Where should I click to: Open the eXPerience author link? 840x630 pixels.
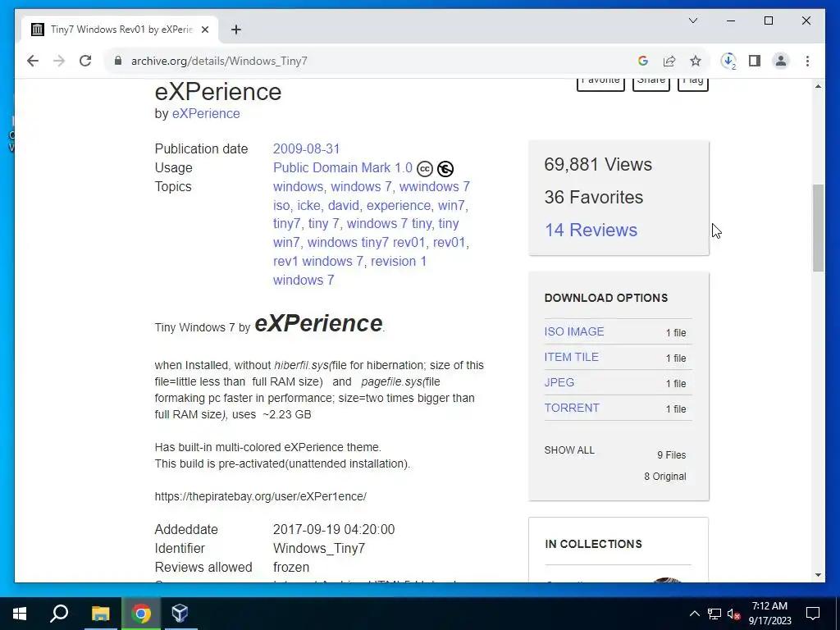click(206, 113)
